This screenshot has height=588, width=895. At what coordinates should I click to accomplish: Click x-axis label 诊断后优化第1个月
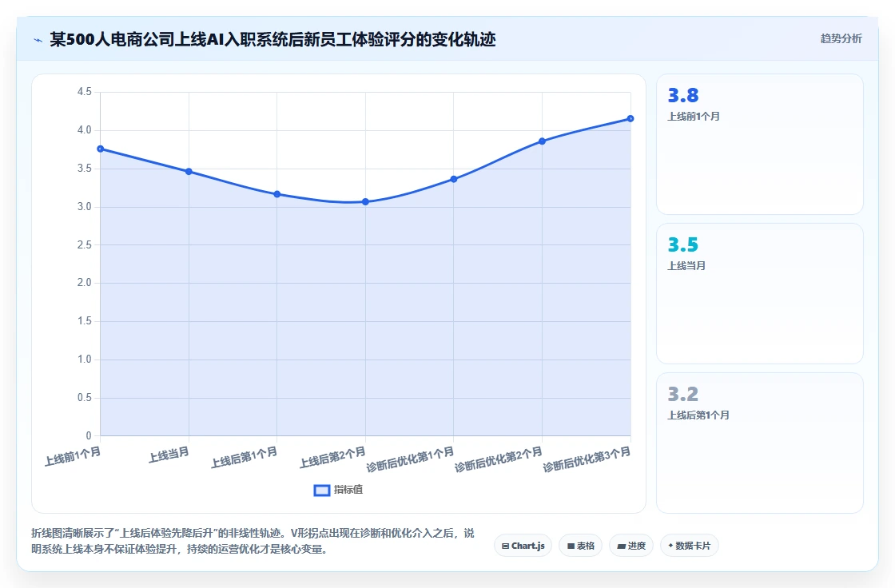coord(411,459)
